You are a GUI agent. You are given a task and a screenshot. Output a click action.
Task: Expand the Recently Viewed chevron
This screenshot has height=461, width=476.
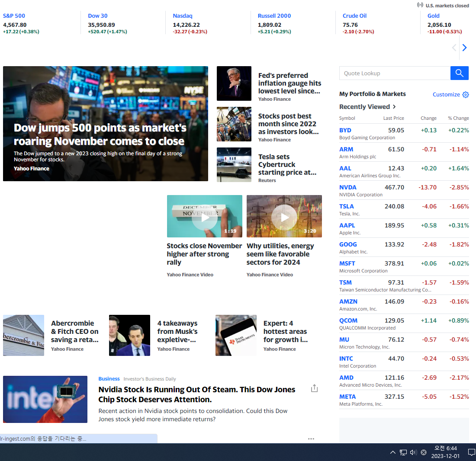coord(394,107)
